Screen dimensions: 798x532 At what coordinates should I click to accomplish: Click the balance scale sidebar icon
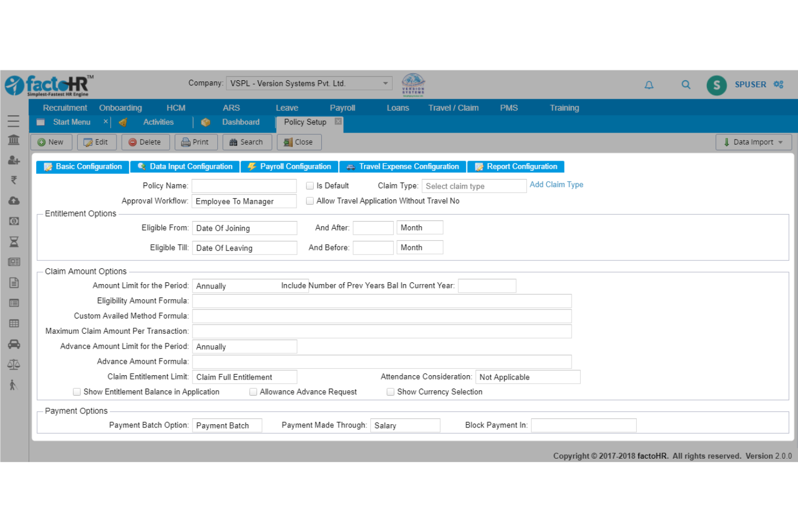(13, 364)
